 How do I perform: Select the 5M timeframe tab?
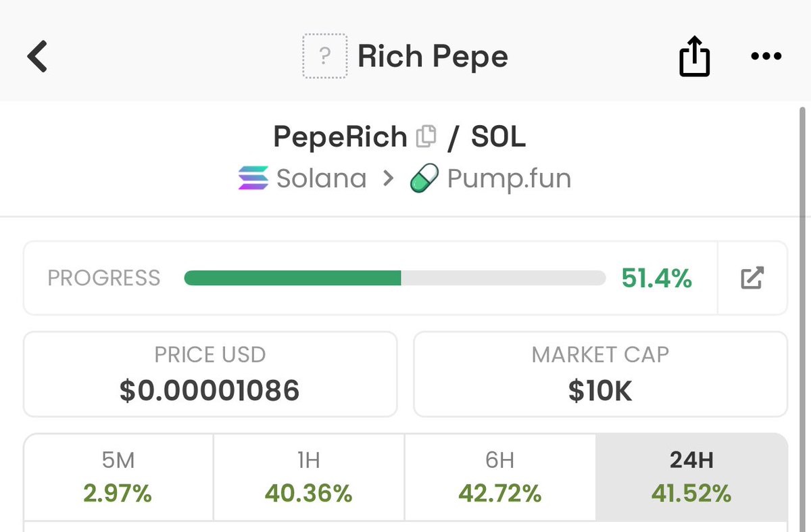pos(118,477)
